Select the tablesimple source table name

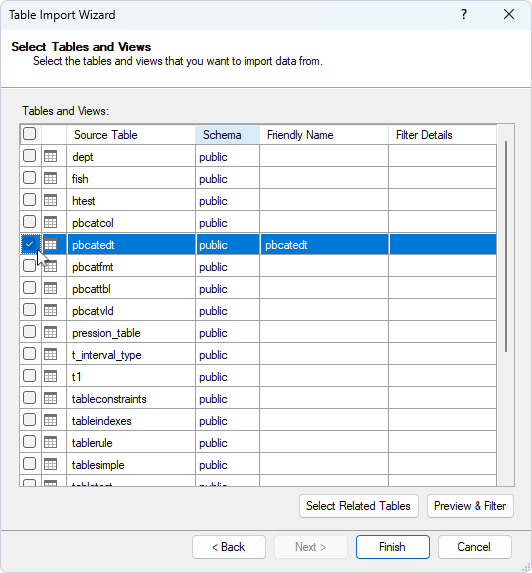[x=98, y=465]
